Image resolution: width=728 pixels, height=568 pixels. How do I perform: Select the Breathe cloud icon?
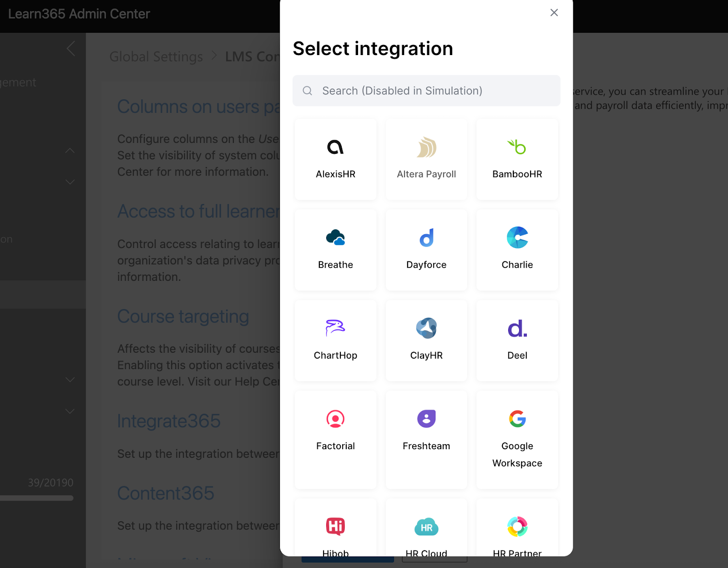click(335, 238)
